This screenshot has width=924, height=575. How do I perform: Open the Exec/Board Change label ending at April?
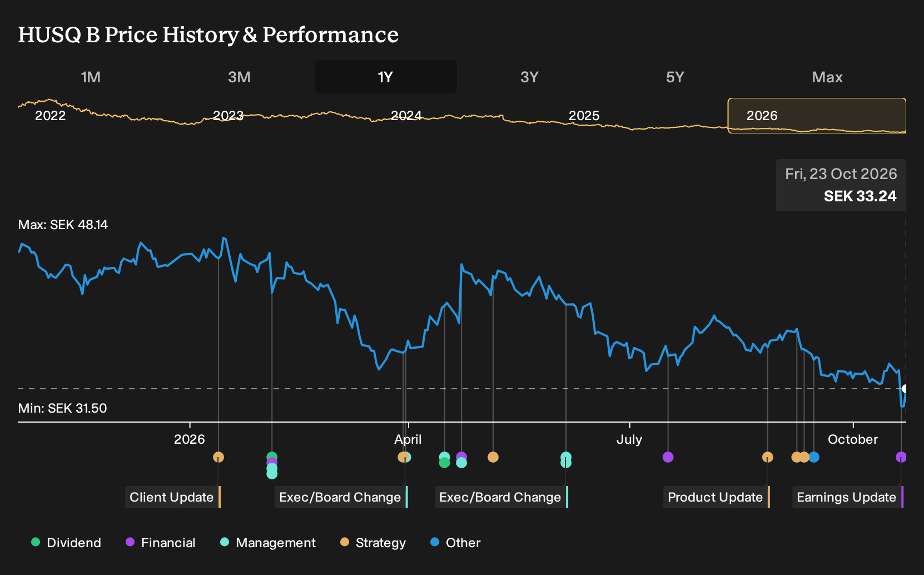pos(341,497)
